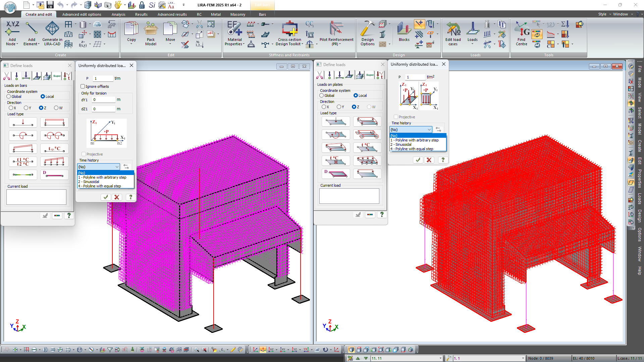Enable the Ignore offsets checkbox
This screenshot has height=362, width=644.
(x=83, y=86)
